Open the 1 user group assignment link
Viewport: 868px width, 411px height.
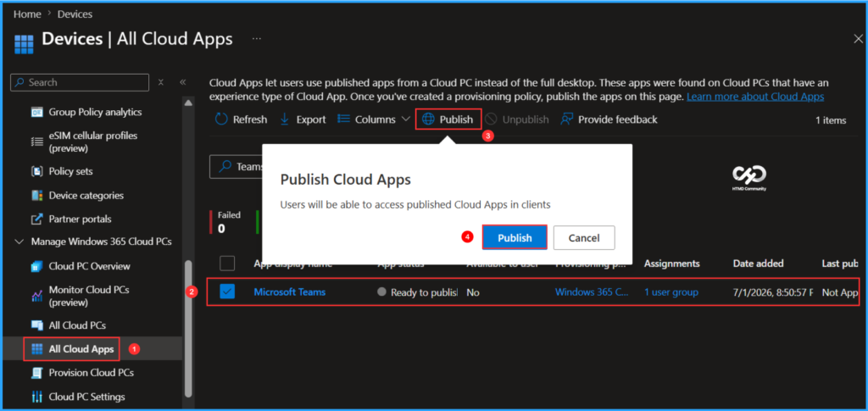point(671,292)
